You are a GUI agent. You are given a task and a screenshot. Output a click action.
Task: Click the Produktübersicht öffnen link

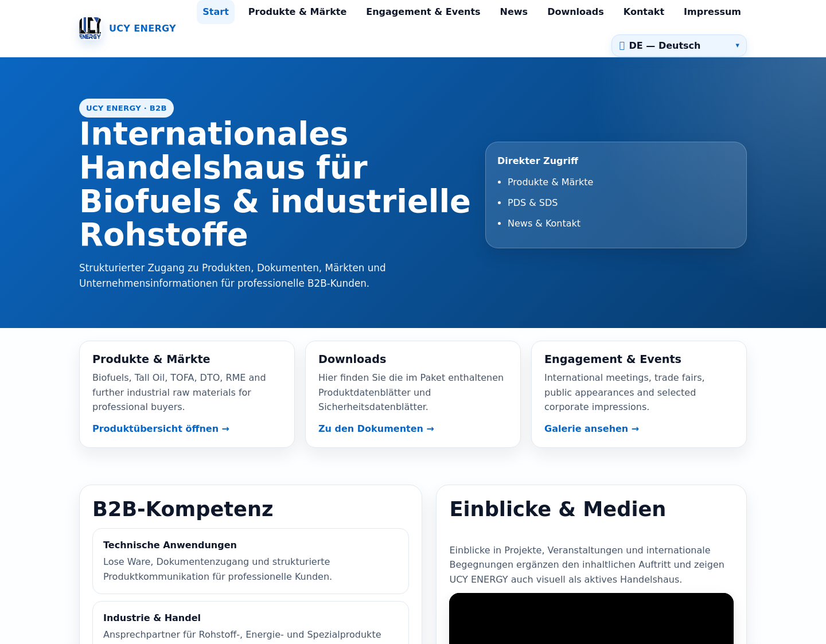pyautogui.click(x=161, y=428)
